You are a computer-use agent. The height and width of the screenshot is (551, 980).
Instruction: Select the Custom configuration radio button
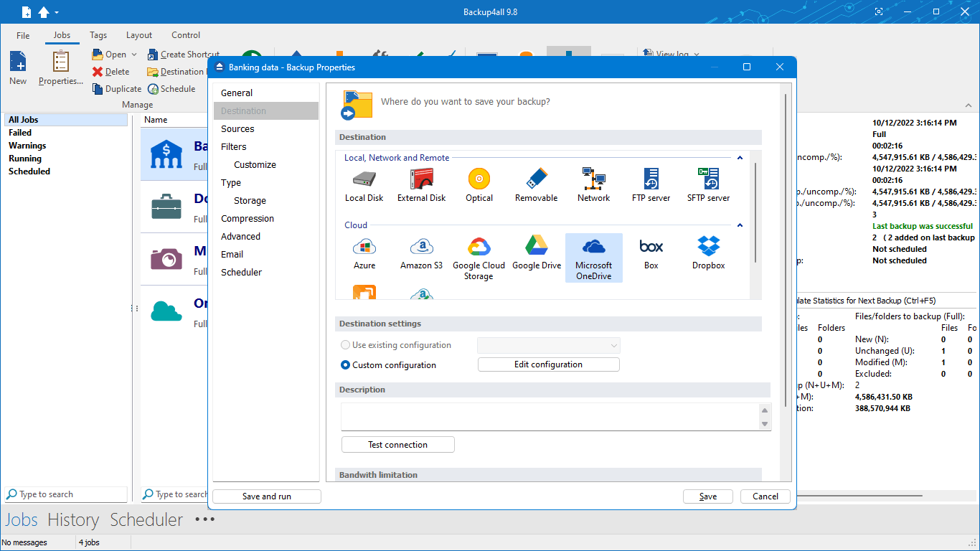coord(346,365)
